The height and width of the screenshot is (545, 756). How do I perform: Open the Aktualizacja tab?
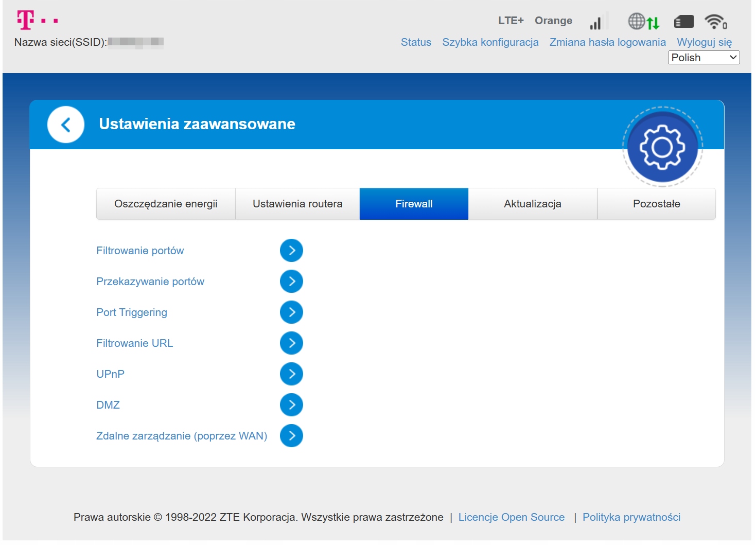pyautogui.click(x=532, y=204)
